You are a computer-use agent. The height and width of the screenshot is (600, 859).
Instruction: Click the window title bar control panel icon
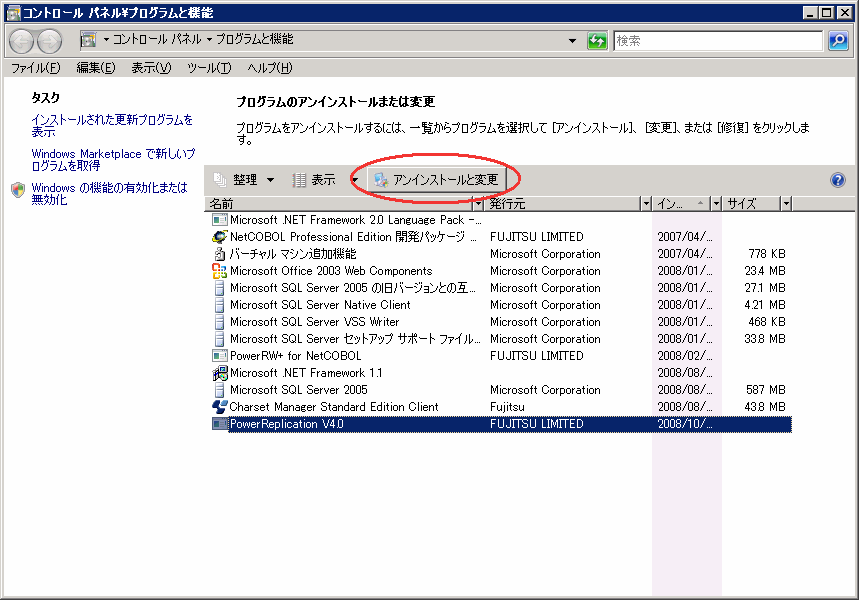(14, 13)
